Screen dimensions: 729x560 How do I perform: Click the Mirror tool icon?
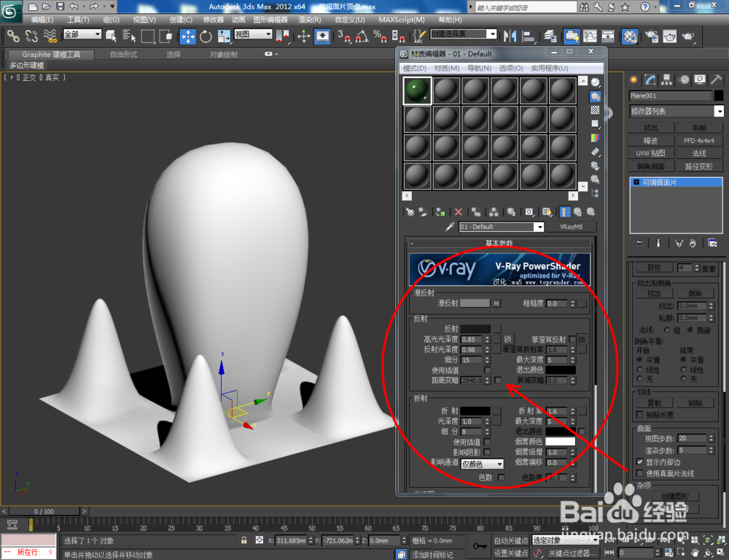coord(510,36)
